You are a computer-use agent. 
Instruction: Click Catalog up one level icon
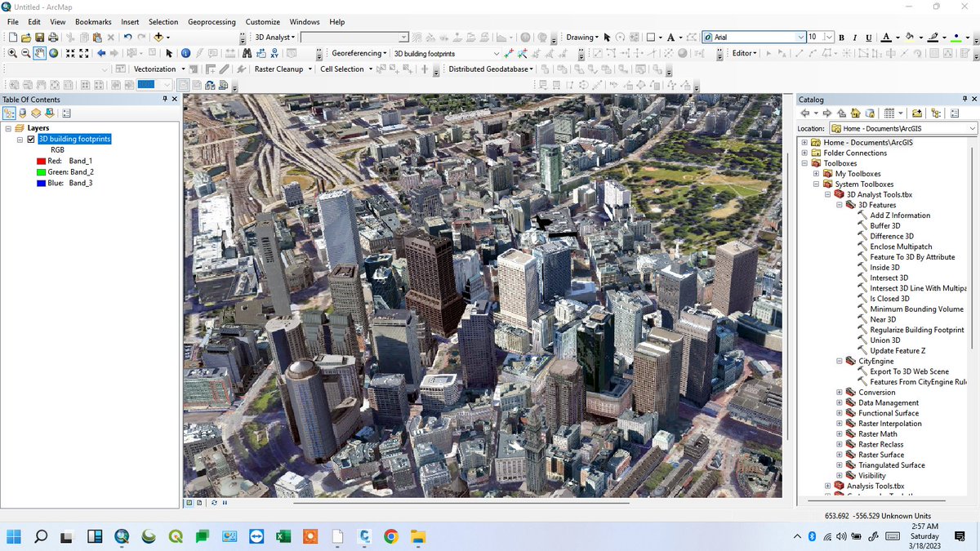(x=841, y=113)
